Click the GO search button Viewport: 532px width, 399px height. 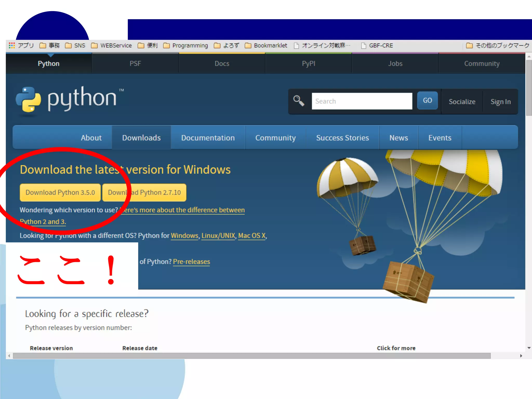[x=427, y=100]
